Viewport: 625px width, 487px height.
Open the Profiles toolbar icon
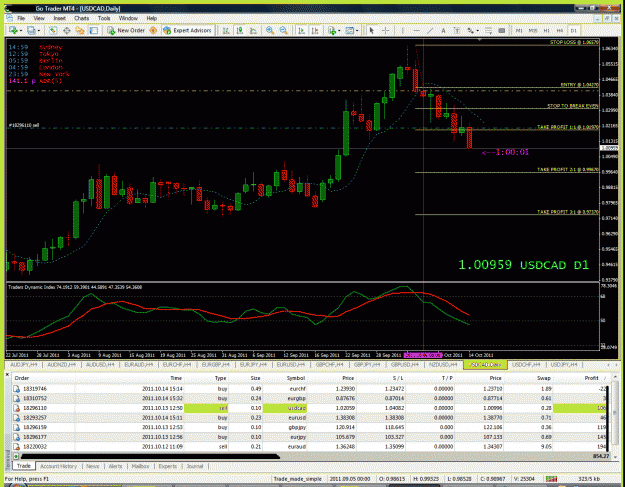click(31, 30)
